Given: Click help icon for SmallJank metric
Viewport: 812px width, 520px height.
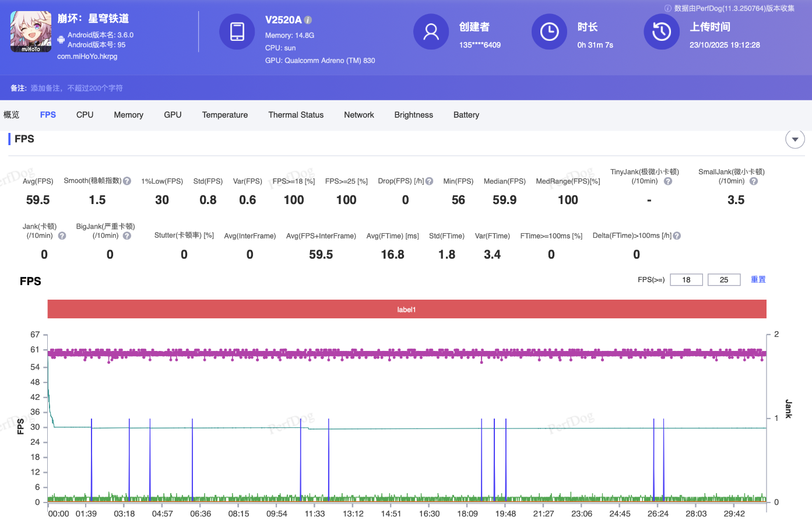Looking at the screenshot, I should click(754, 181).
